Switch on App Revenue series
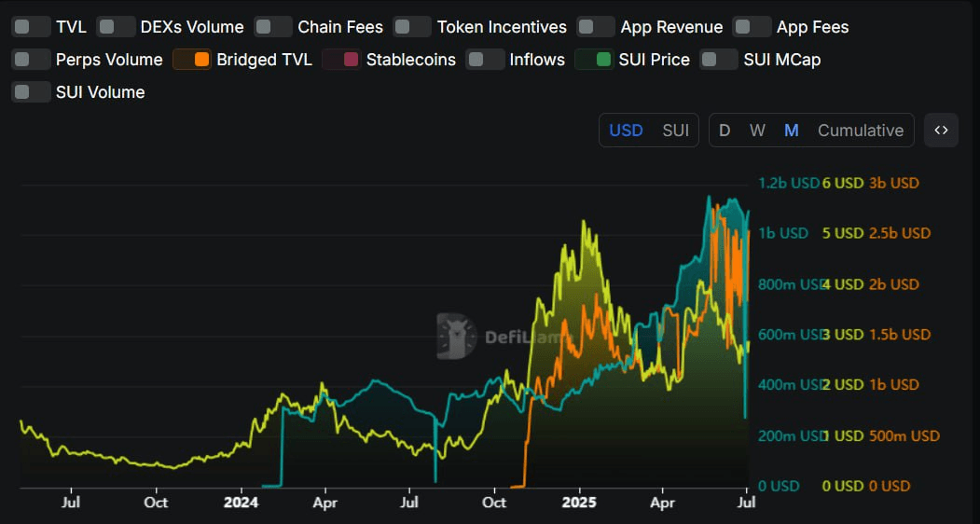The width and height of the screenshot is (980, 524). [596, 27]
